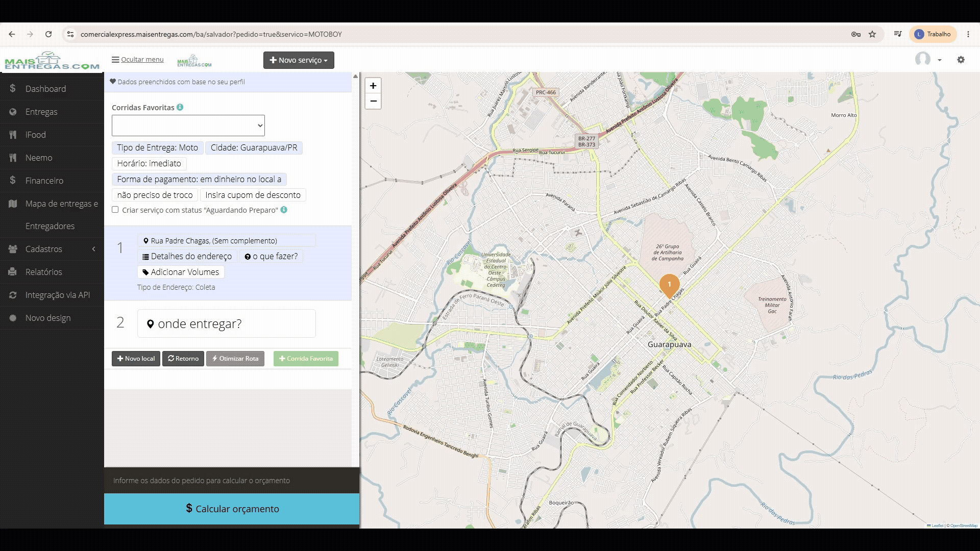The image size is (980, 551).
Task: Enable the Aguardando Preparo status checkbox
Action: (x=115, y=210)
